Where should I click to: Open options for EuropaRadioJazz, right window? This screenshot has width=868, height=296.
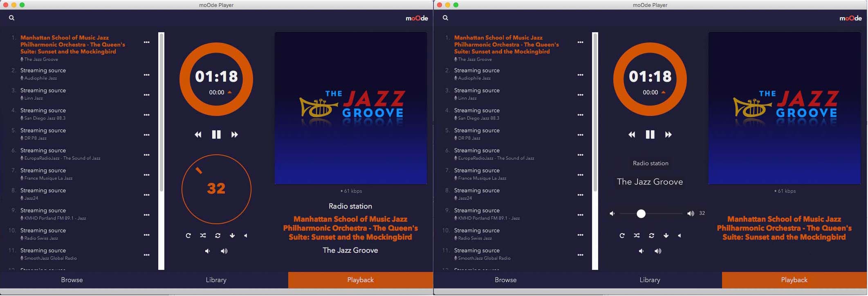click(581, 155)
